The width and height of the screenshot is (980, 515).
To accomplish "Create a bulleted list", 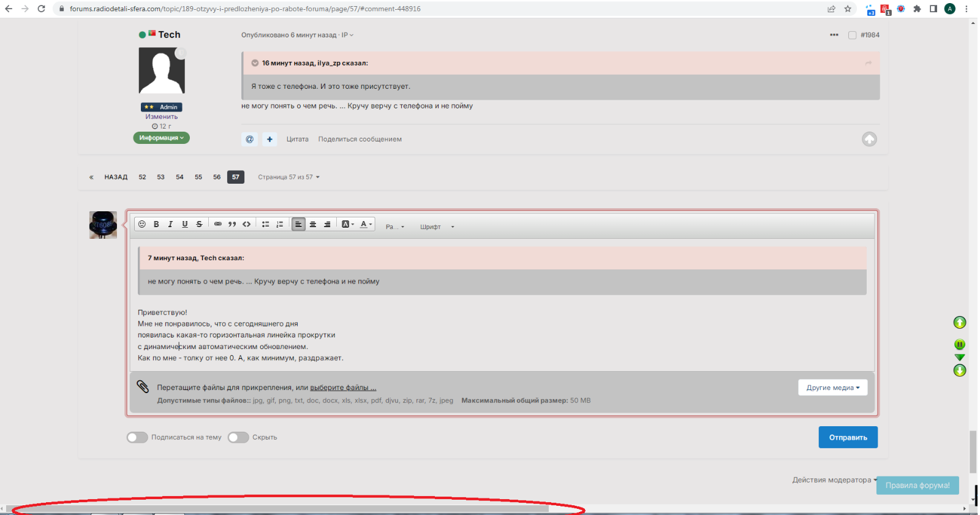I will coord(265,224).
